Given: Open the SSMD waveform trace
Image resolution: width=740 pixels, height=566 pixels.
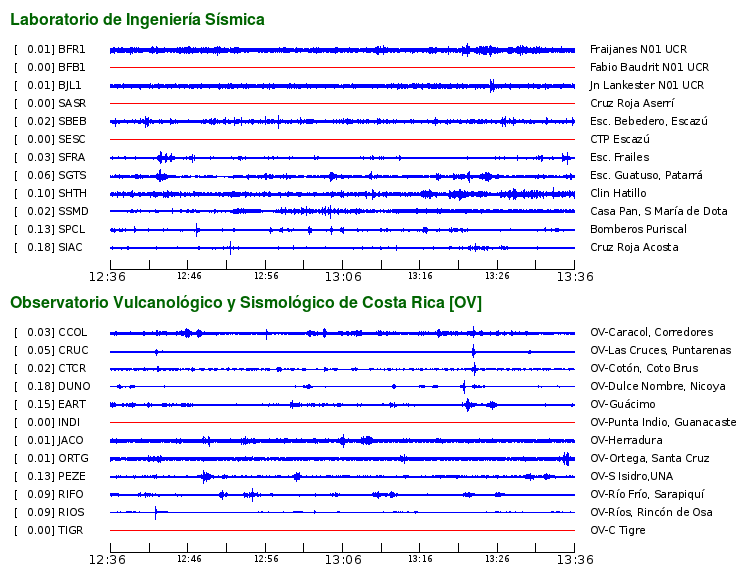Looking at the screenshot, I should coord(342,211).
